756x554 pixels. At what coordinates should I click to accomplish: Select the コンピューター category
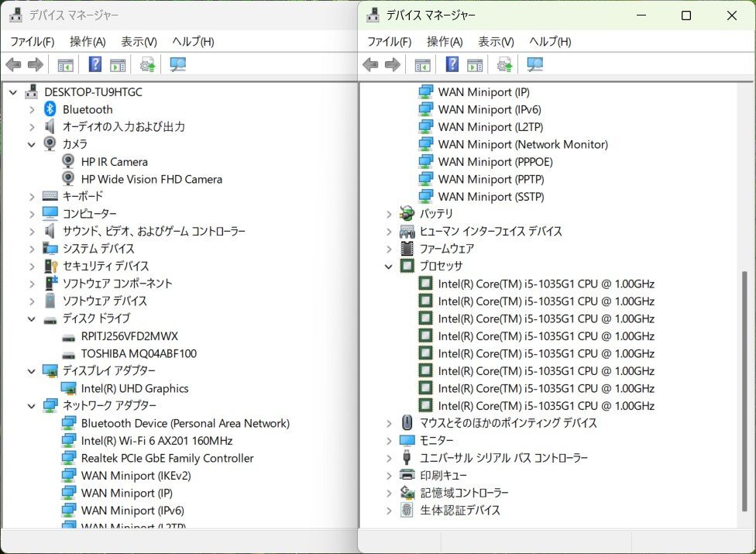coord(89,214)
